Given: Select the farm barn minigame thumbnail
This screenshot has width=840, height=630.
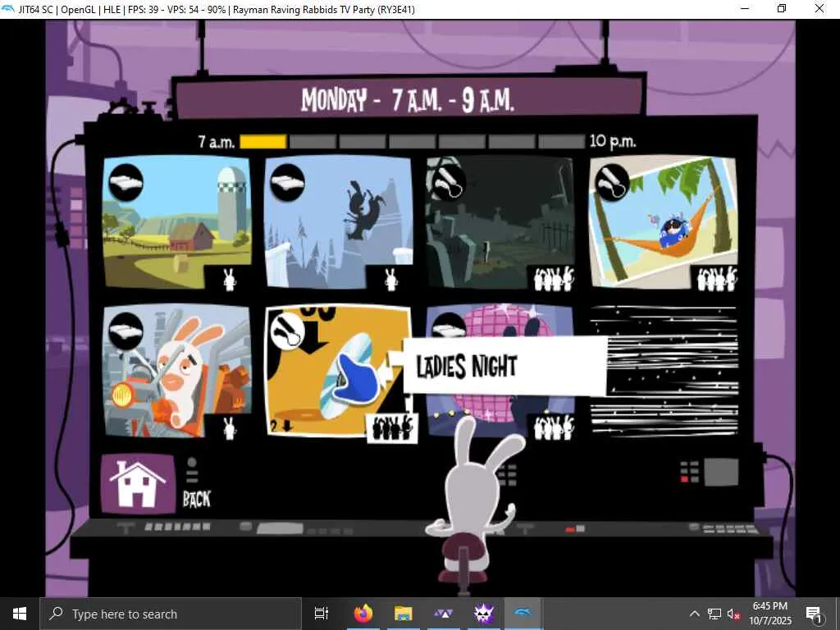Looking at the screenshot, I should click(176, 221).
